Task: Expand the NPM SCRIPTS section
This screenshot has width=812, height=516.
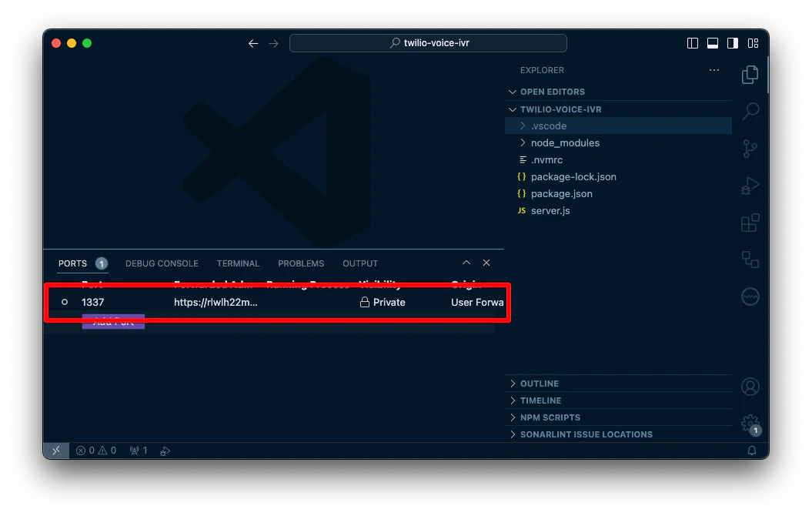Action: click(x=618, y=417)
